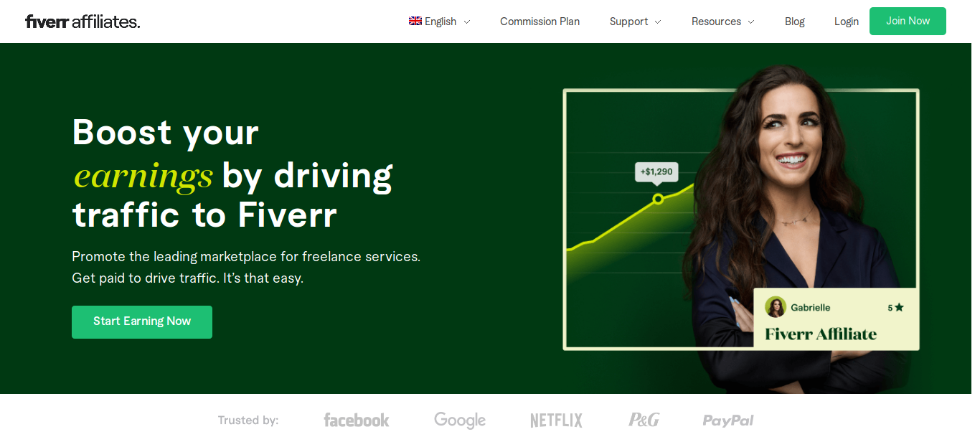This screenshot has height=442, width=980.
Task: Expand the Resources menu
Action: 723,22
